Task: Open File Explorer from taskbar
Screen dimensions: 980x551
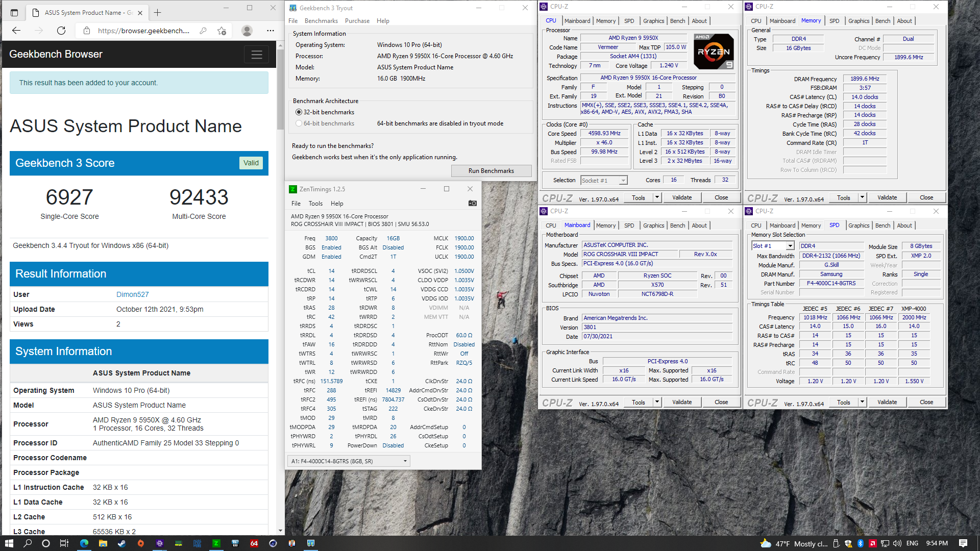Action: pyautogui.click(x=103, y=543)
